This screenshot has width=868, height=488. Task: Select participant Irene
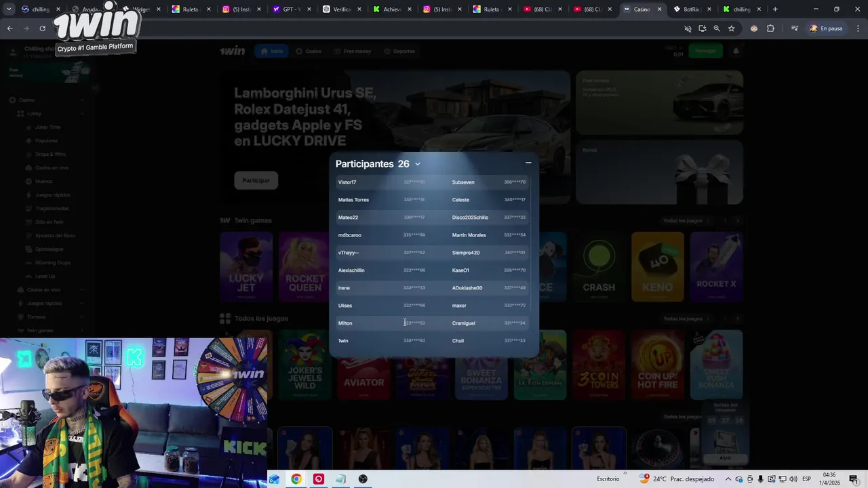[x=344, y=288]
